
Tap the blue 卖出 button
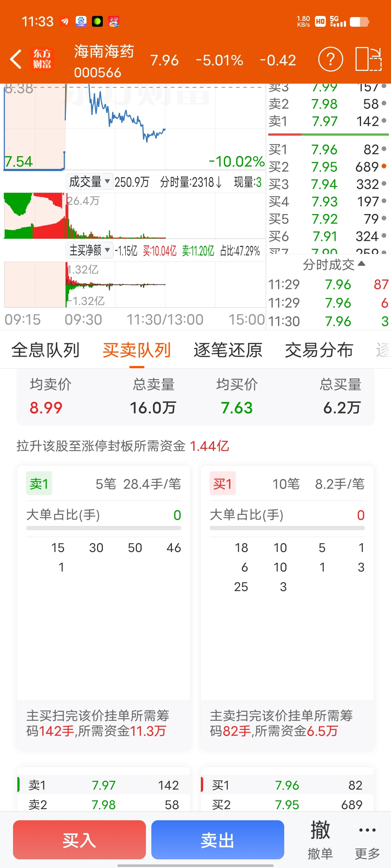click(x=218, y=840)
